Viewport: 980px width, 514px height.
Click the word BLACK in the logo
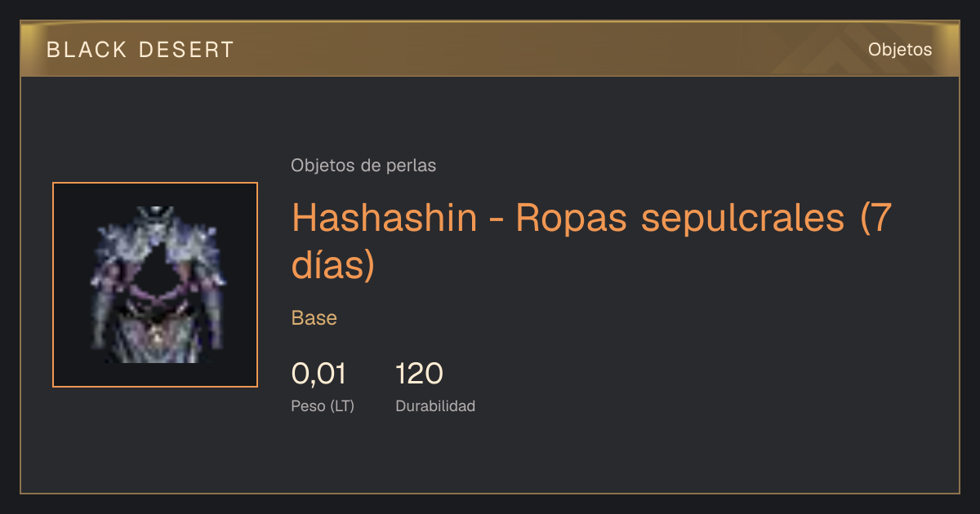(x=87, y=50)
